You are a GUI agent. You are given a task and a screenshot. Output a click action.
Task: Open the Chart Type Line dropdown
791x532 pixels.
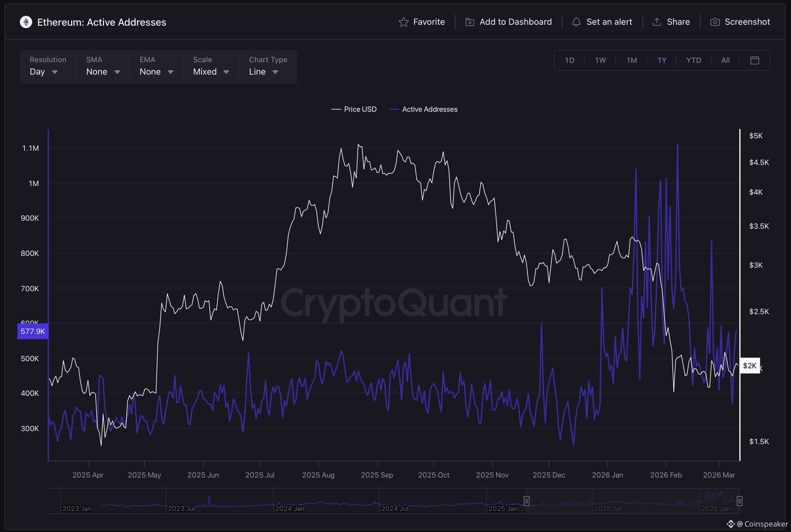click(x=264, y=72)
